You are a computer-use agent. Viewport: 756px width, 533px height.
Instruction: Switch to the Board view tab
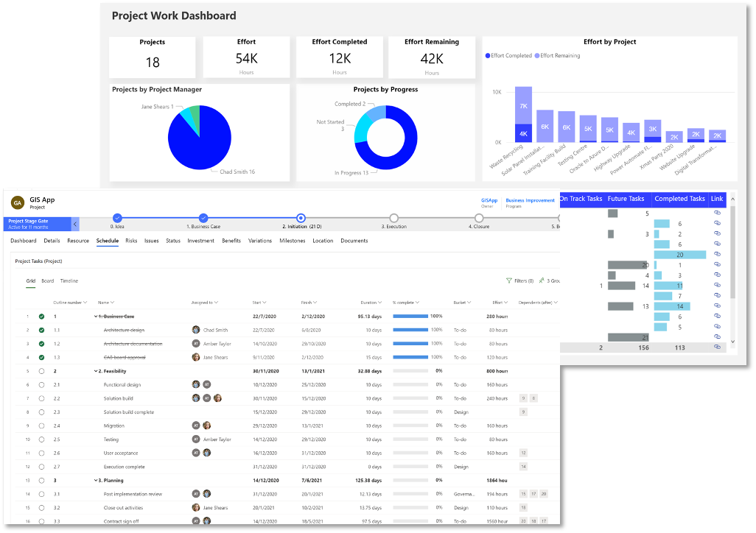[x=47, y=280]
